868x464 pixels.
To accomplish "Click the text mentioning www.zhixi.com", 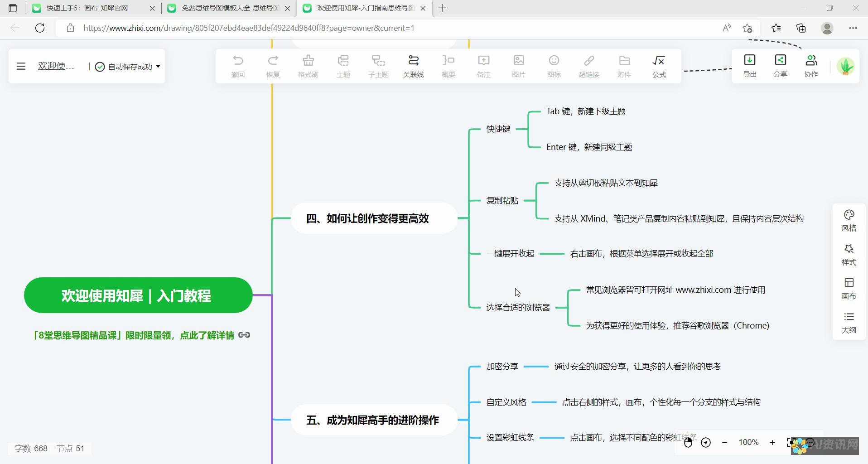I will point(675,290).
